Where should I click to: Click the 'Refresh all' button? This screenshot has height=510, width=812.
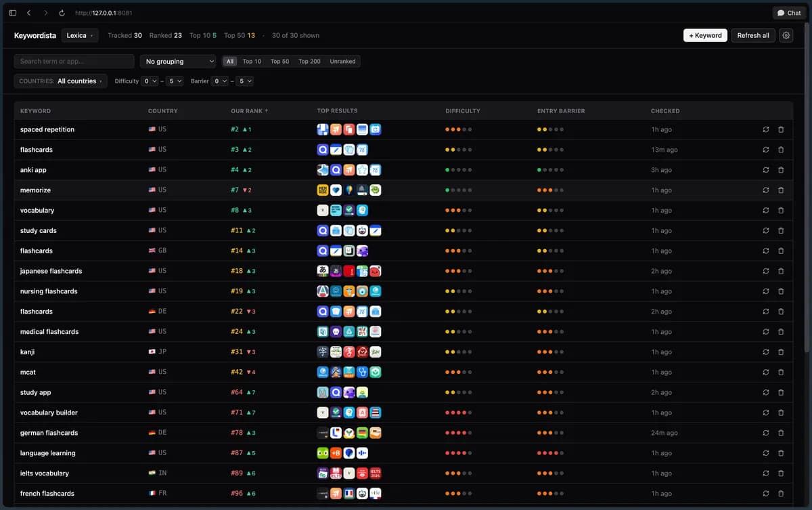click(x=753, y=35)
